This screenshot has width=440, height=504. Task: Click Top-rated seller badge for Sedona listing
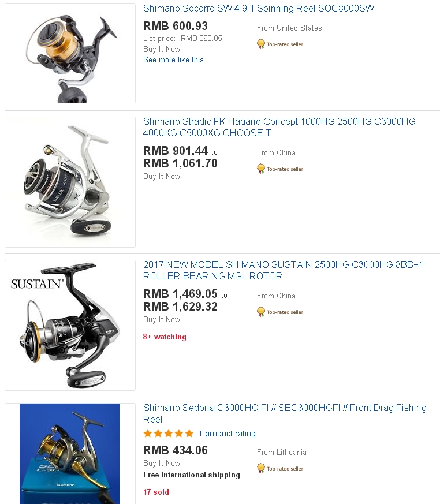click(280, 468)
